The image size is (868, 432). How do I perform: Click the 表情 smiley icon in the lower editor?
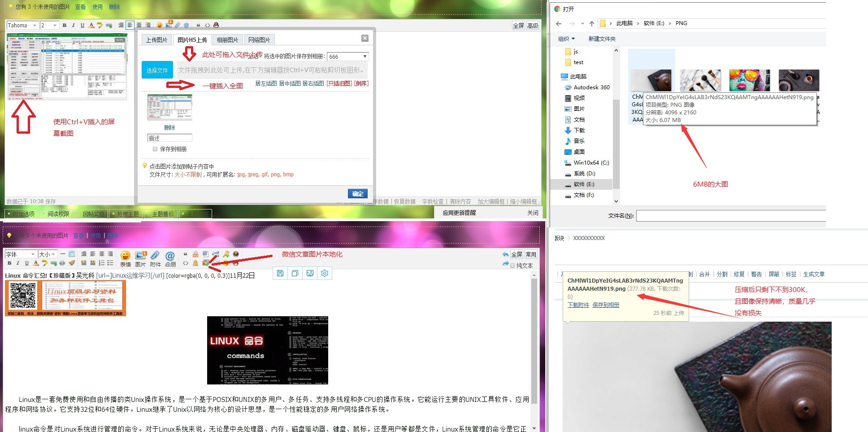coord(126,258)
